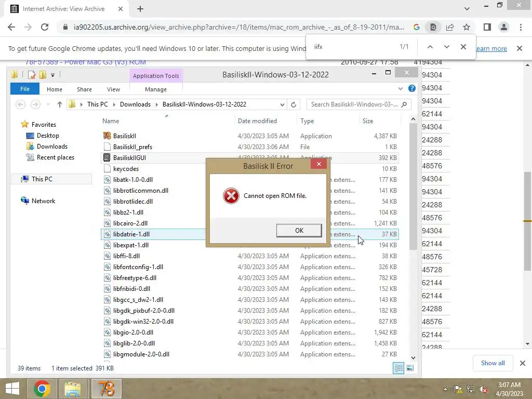Go back in Explorer navigation
The image size is (532, 399).
point(20,104)
